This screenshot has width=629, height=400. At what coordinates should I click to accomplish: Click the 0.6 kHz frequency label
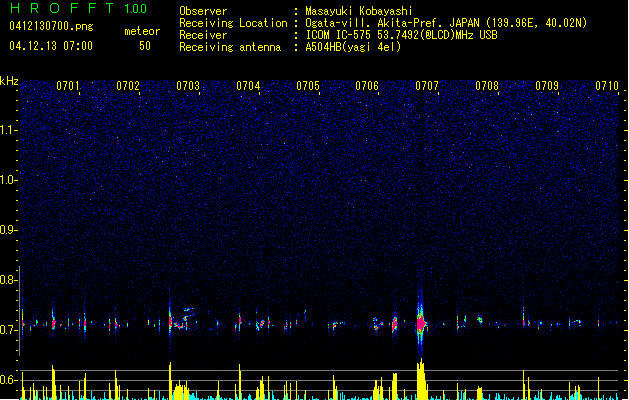pos(8,380)
